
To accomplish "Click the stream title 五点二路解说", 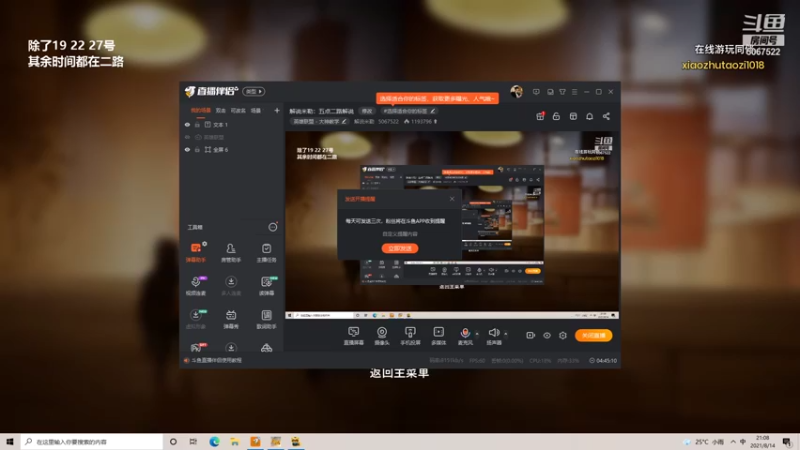I will tap(336, 111).
